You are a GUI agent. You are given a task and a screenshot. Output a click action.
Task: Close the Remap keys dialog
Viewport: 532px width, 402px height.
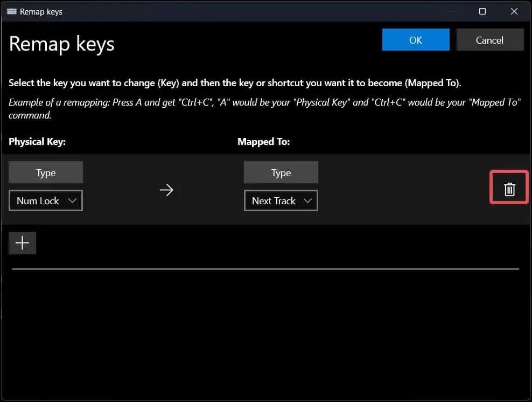tap(514, 11)
